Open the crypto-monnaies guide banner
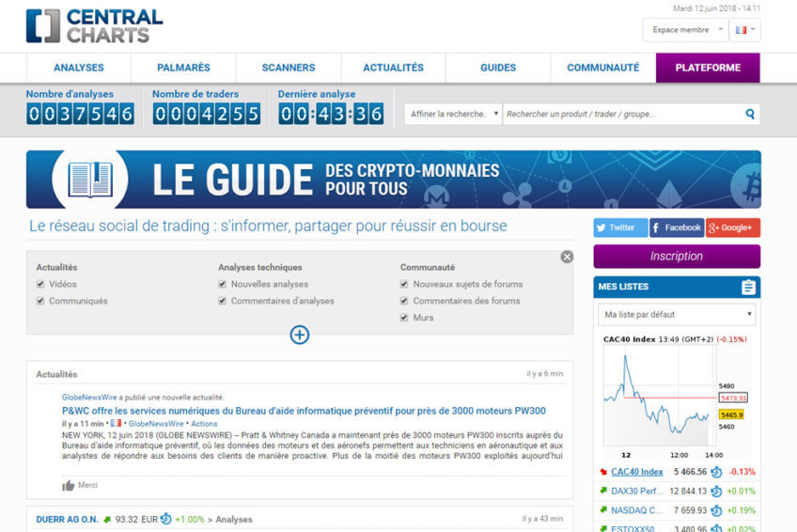The width and height of the screenshot is (797, 532). 394,180
